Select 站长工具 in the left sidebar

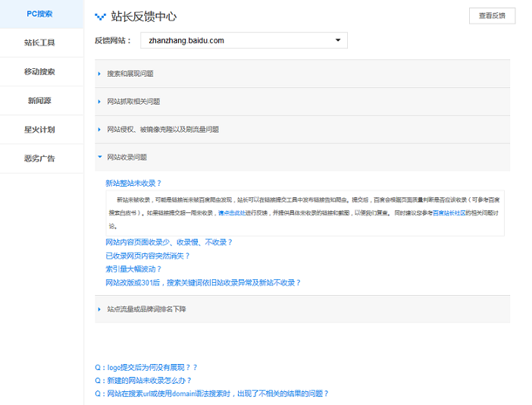39,43
